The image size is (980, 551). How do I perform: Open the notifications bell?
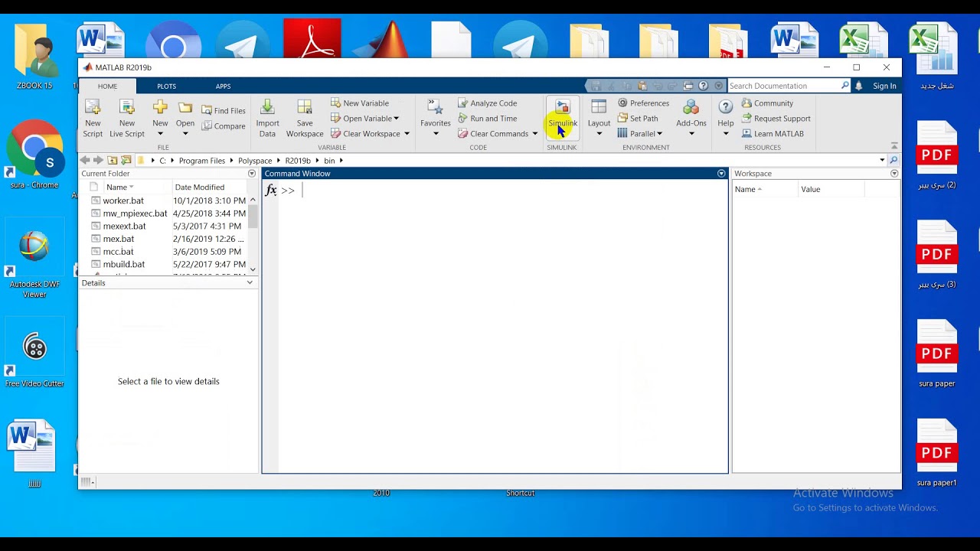[x=859, y=86]
